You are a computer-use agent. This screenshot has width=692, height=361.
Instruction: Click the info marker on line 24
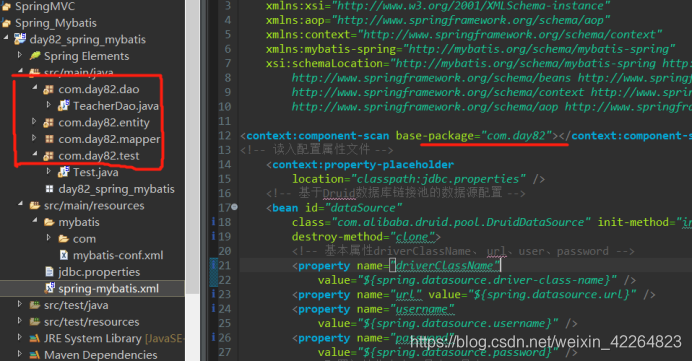[x=214, y=308]
